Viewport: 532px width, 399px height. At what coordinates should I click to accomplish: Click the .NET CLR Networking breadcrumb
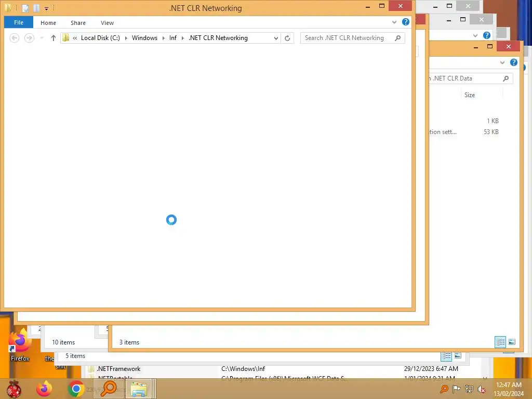point(218,37)
